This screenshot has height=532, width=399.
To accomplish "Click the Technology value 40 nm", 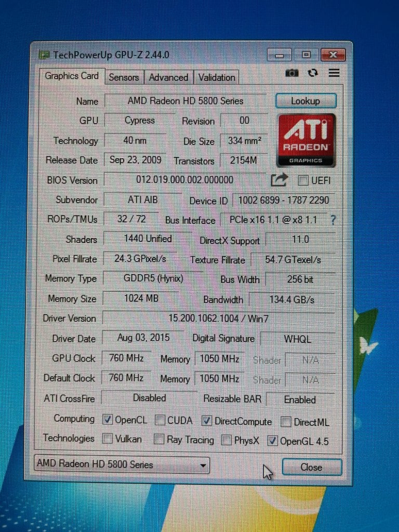I will 135,140.
